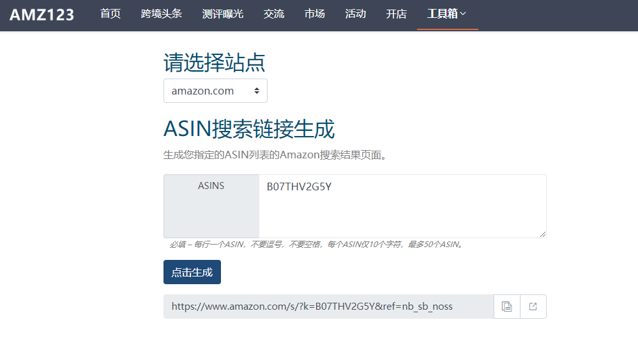
Task: Go to 跨境头条 section
Action: (x=162, y=14)
